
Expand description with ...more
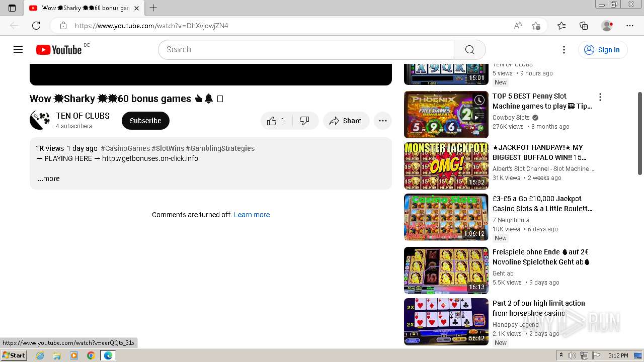pos(48,178)
